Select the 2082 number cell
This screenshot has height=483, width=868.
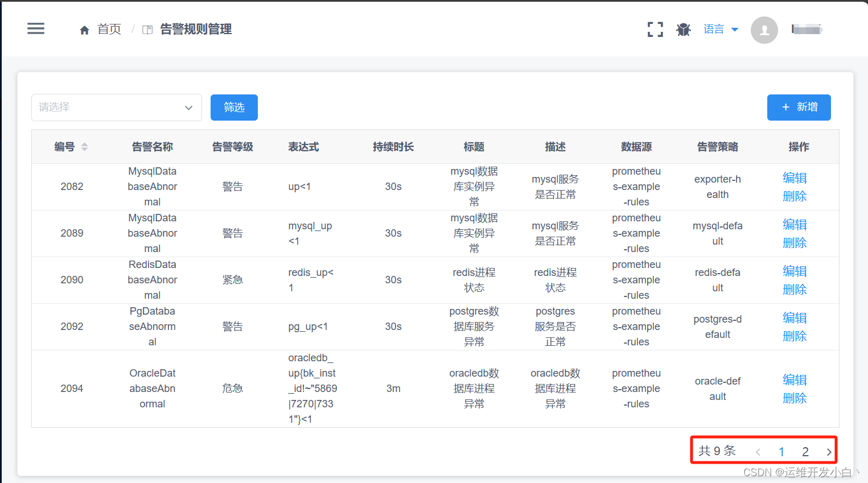pos(72,187)
